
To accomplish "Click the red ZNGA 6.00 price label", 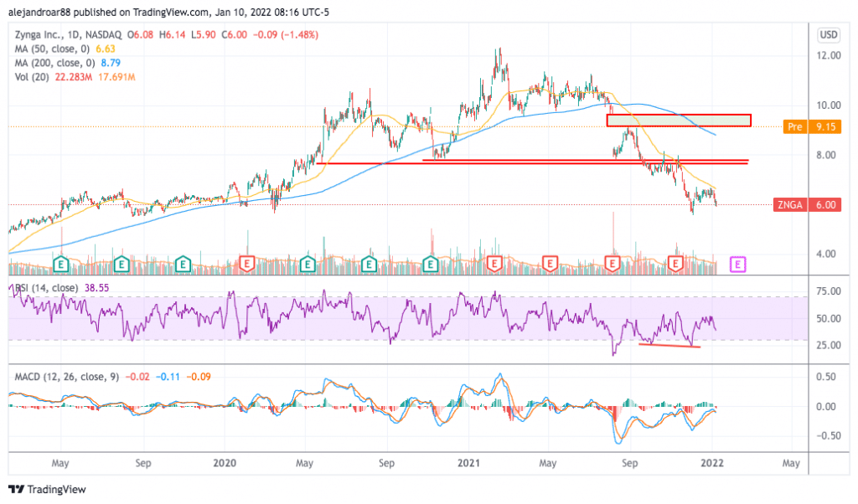I will (807, 205).
